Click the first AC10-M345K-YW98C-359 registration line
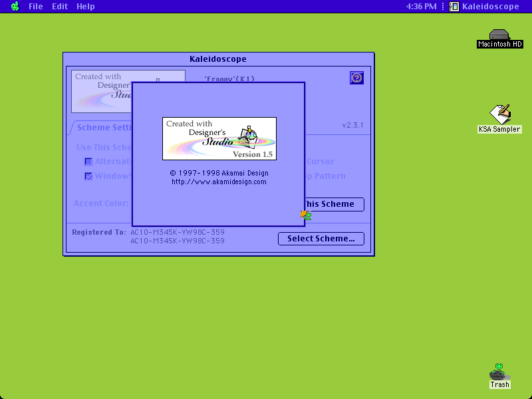The image size is (532, 399). [178, 232]
